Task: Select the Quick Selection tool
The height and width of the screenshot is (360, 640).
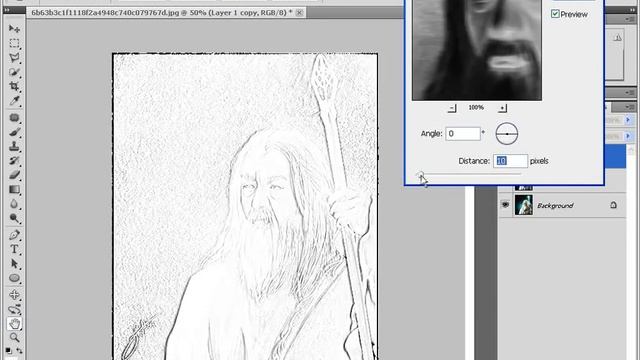Action: [14, 72]
